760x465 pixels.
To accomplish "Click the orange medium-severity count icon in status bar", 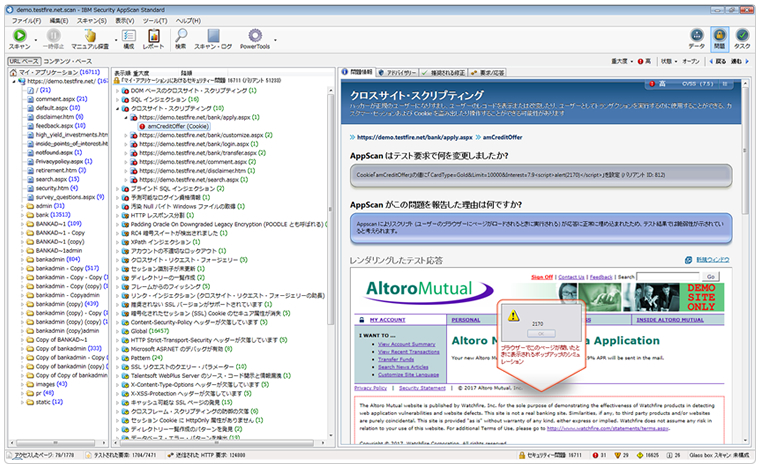I will (x=618, y=455).
